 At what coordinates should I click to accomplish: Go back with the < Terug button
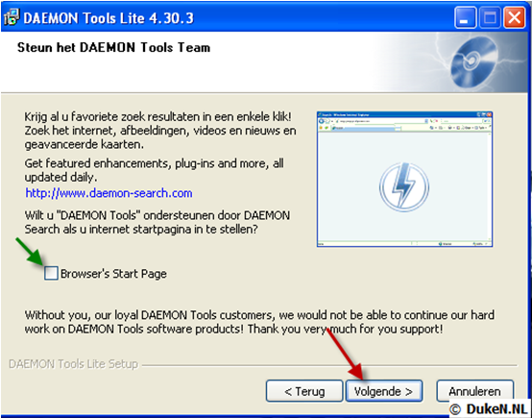coord(304,391)
